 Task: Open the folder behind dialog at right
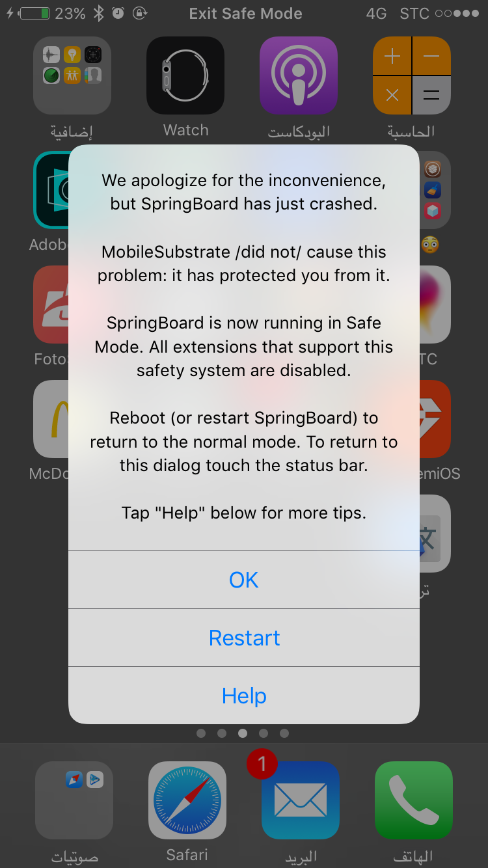(435, 190)
